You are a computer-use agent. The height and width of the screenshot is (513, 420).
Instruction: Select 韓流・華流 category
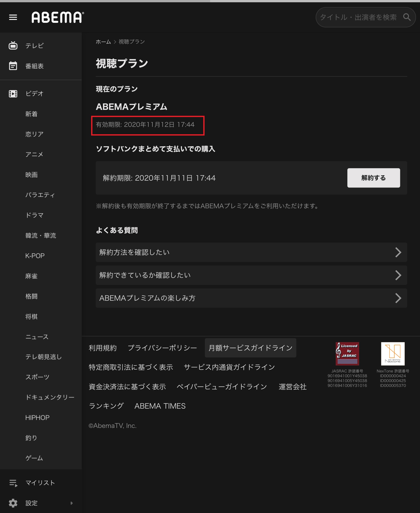pos(41,236)
